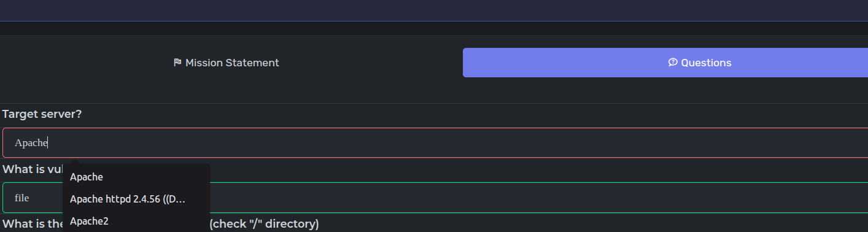868x232 pixels.
Task: Click the chat bubble icon beside Questions
Action: pos(673,63)
